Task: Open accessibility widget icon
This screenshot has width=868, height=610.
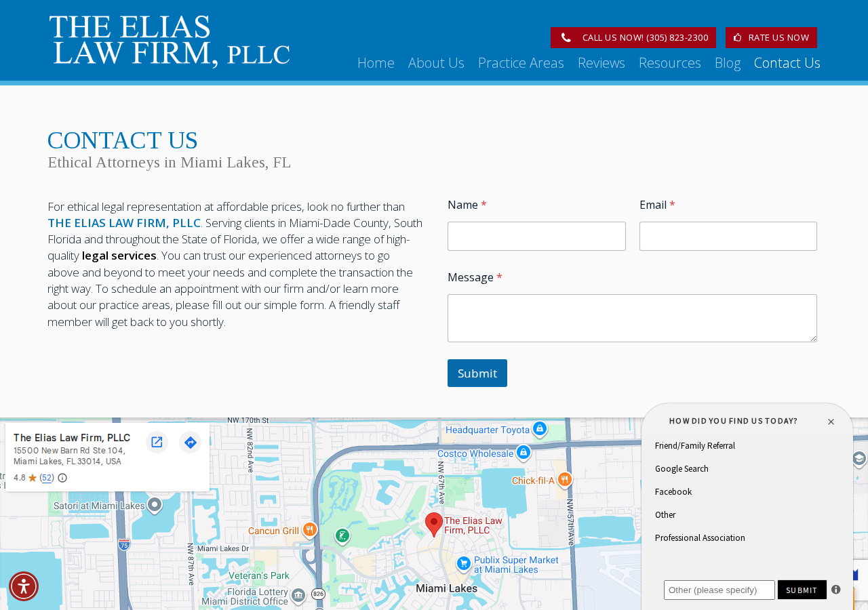Action: tap(24, 586)
